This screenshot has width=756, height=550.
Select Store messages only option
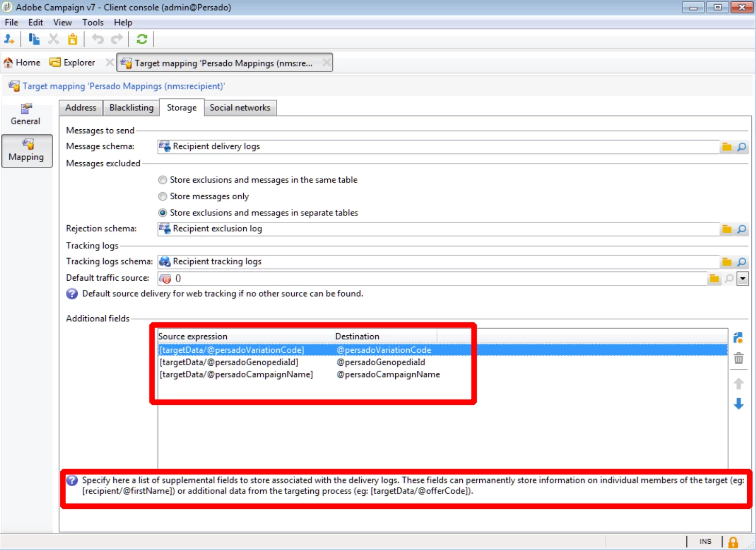163,196
